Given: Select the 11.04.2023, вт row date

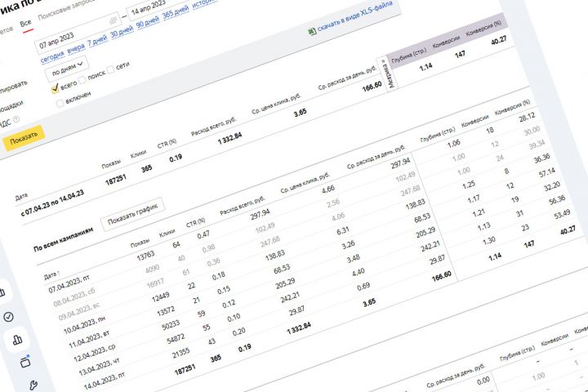Looking at the screenshot, I should (x=89, y=339).
